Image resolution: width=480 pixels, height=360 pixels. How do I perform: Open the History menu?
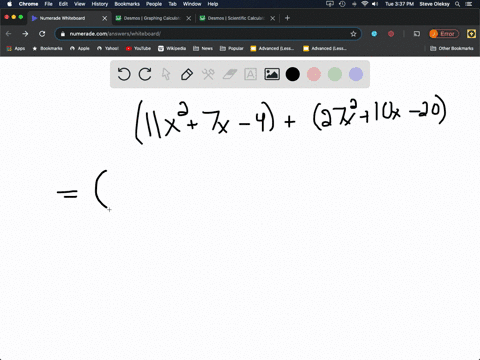100,4
